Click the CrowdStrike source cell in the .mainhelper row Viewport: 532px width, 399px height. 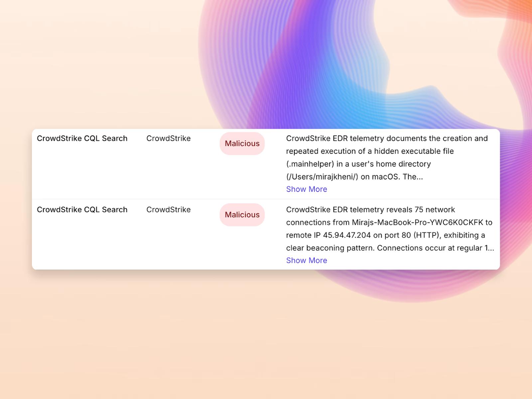169,138
